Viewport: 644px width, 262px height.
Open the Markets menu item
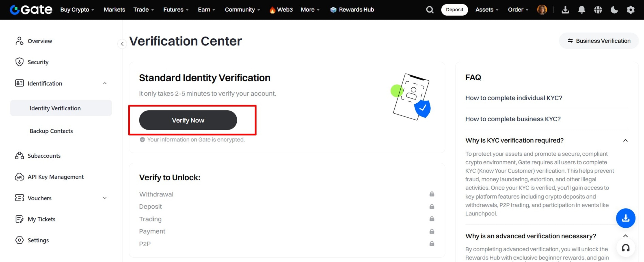click(x=114, y=10)
